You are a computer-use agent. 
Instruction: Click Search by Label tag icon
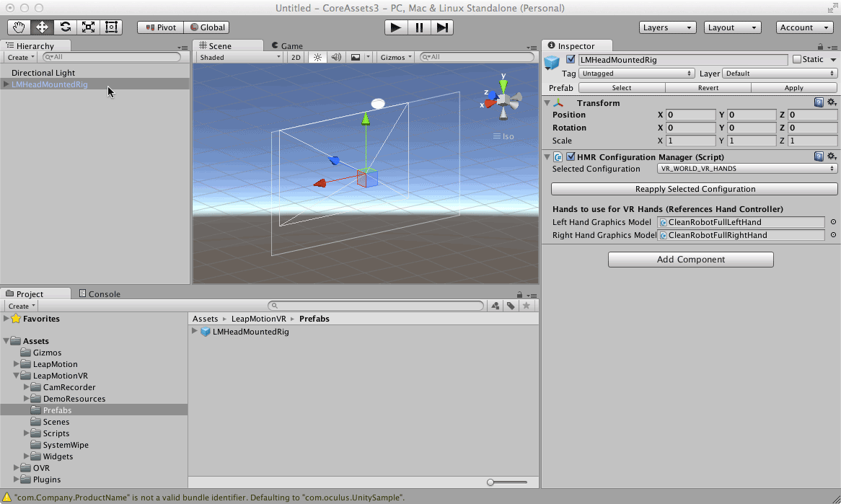pos(511,306)
